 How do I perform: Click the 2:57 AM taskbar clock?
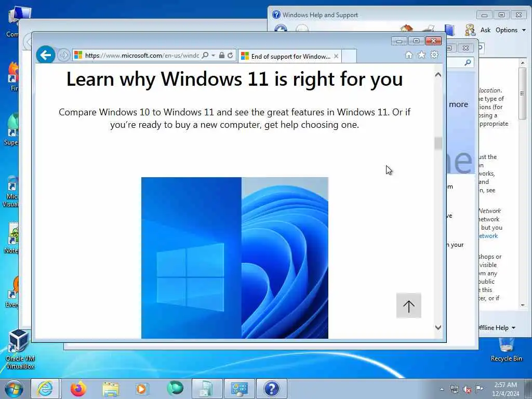[506, 389]
